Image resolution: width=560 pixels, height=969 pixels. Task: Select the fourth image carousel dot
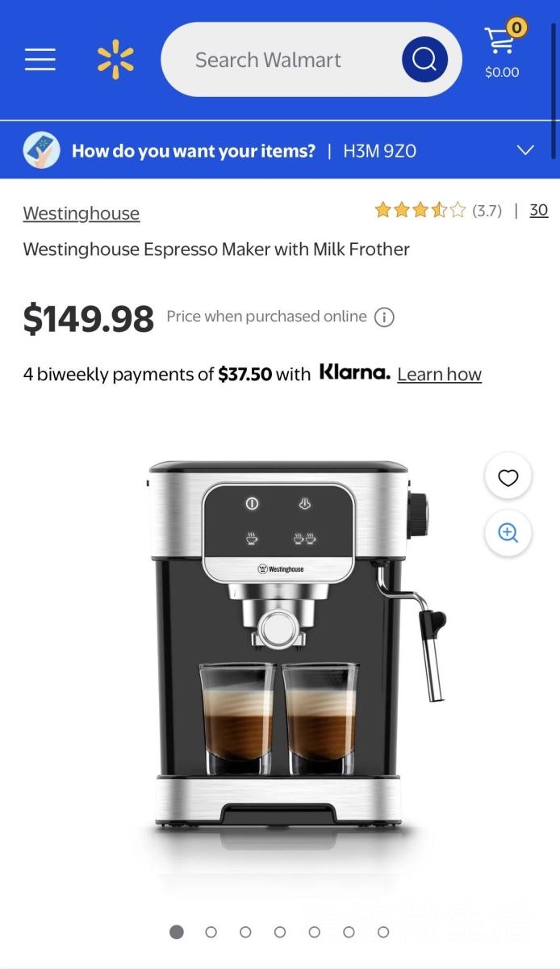280,932
